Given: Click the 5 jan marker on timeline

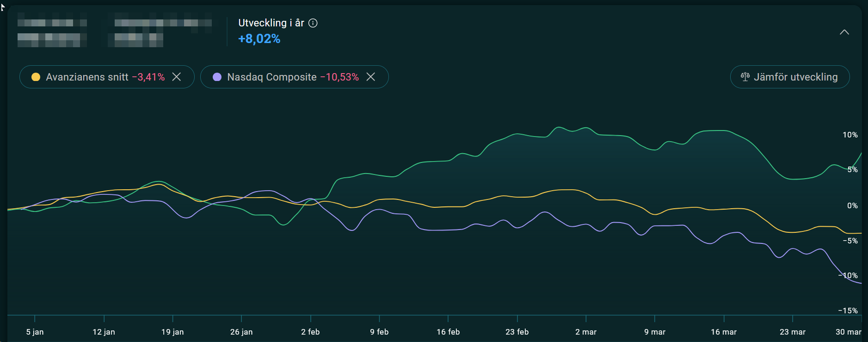Looking at the screenshot, I should [x=35, y=332].
